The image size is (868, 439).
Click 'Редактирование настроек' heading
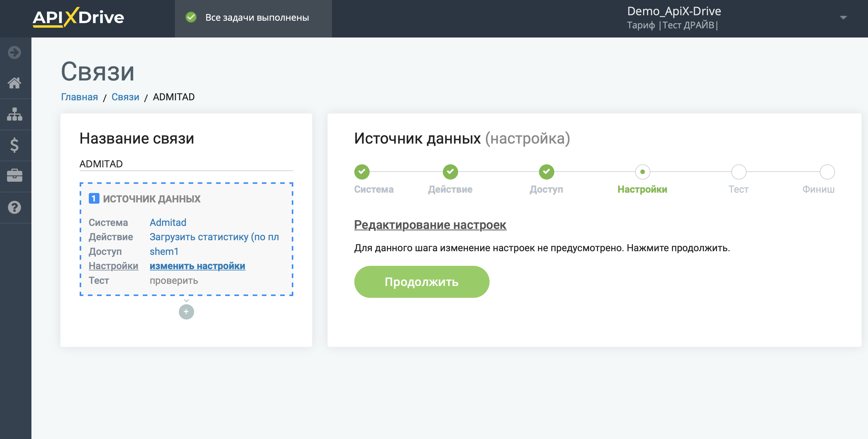point(430,225)
